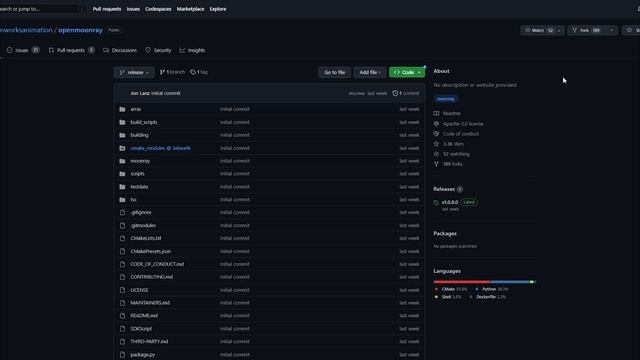Open the v1.0.0.0 release link
640x360 pixels.
[x=450, y=202]
